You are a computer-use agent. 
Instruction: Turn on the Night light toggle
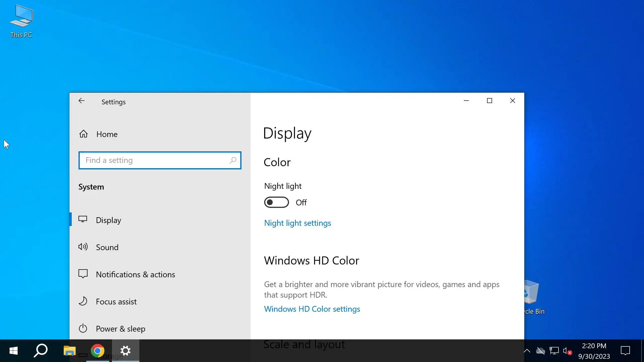(x=276, y=202)
